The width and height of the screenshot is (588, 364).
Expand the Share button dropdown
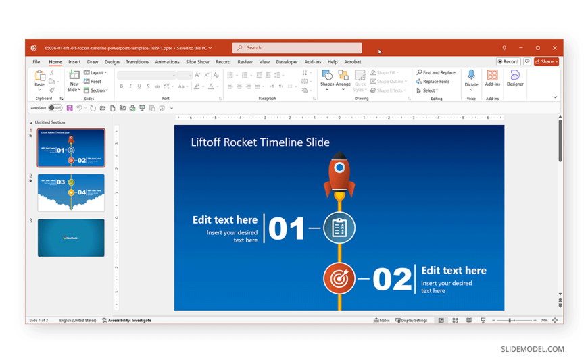556,62
